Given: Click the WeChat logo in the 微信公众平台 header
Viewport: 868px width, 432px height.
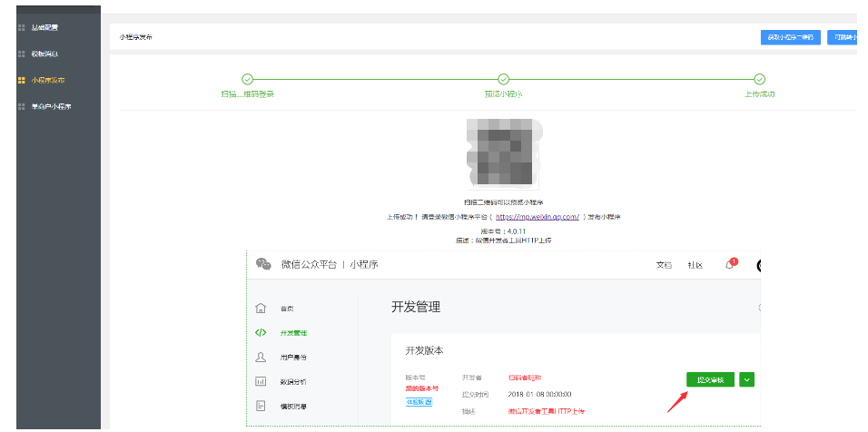Looking at the screenshot, I should pyautogui.click(x=263, y=264).
